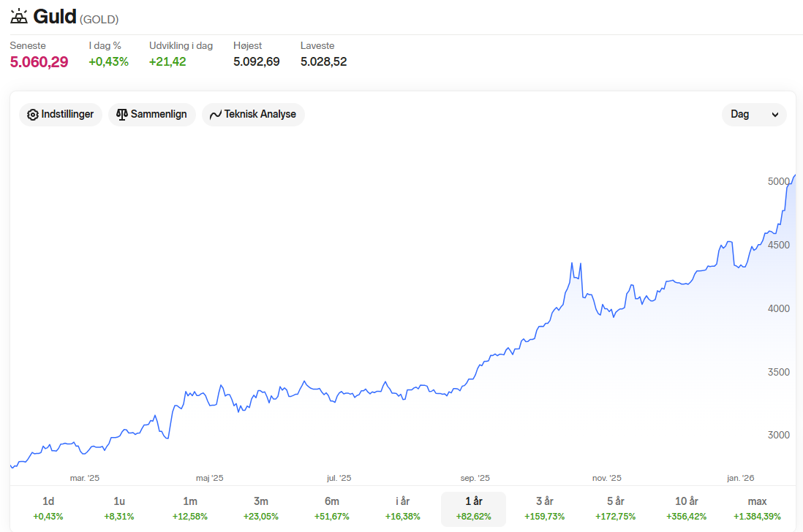Click the chart's latest point near 5000
Screen dimensions: 803x532
(x=795, y=175)
